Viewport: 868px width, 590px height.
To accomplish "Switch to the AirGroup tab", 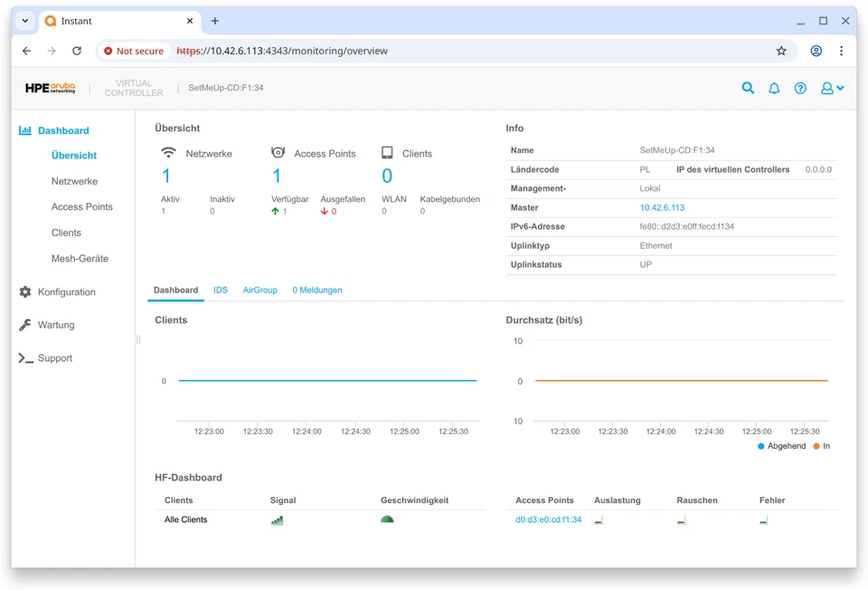I will point(259,290).
